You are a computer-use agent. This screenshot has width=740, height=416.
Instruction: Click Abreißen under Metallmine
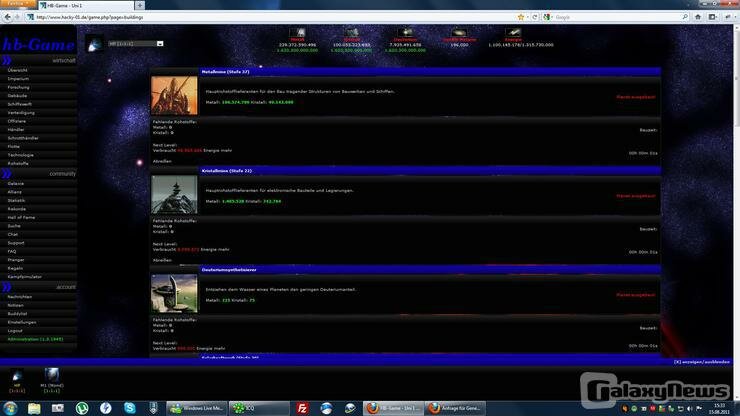click(x=162, y=161)
